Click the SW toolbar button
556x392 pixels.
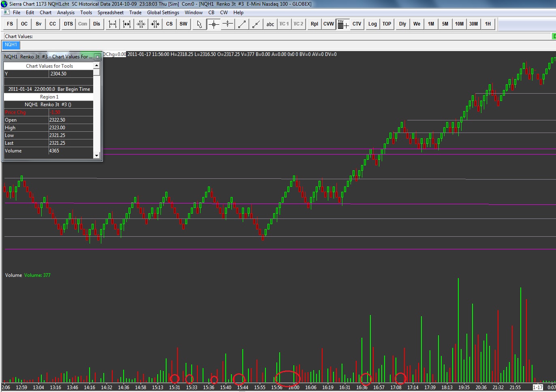click(x=184, y=24)
